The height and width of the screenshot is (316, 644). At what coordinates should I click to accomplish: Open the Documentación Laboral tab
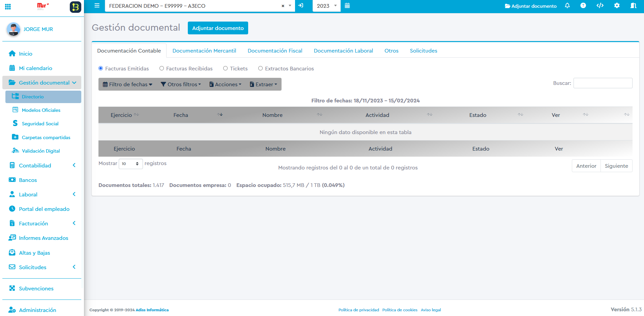343,51
